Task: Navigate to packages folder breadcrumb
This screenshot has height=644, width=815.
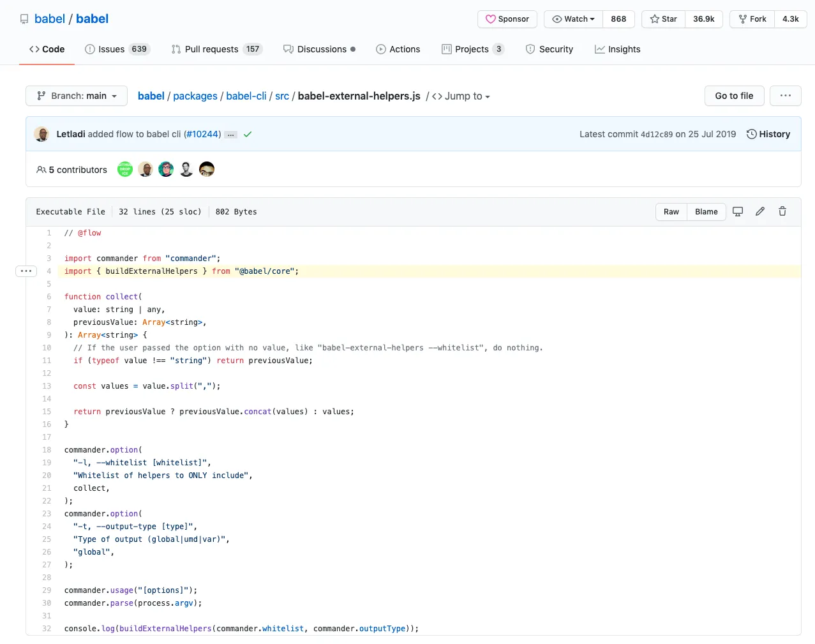Action: click(x=195, y=96)
